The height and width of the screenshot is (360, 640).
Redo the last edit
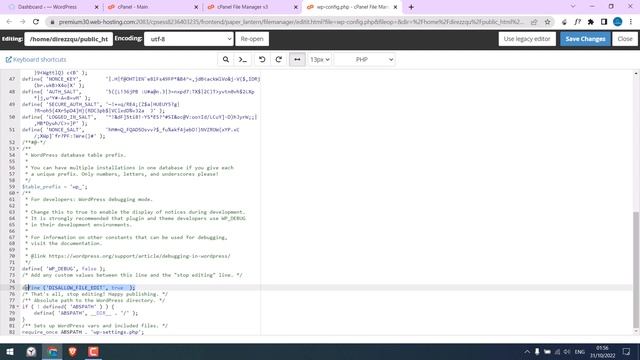279,60
